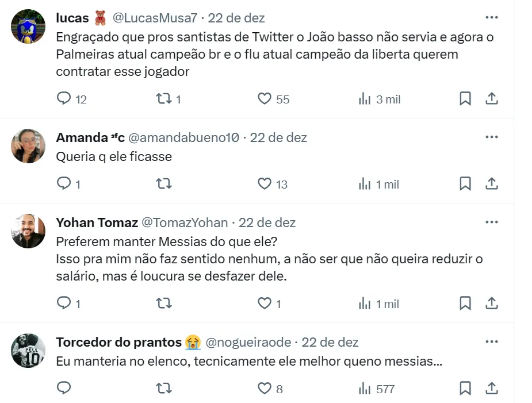Bookmark Yohan Tomaz's tweet
Screen dimensions: 532x403
coord(465,304)
